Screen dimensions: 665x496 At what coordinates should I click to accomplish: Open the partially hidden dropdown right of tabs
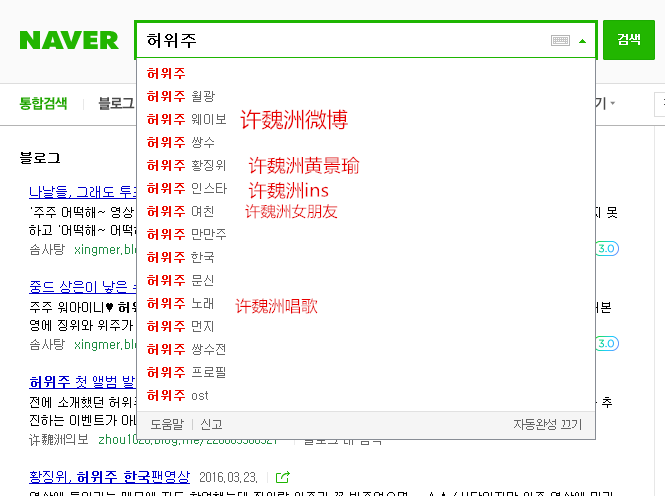click(606, 103)
